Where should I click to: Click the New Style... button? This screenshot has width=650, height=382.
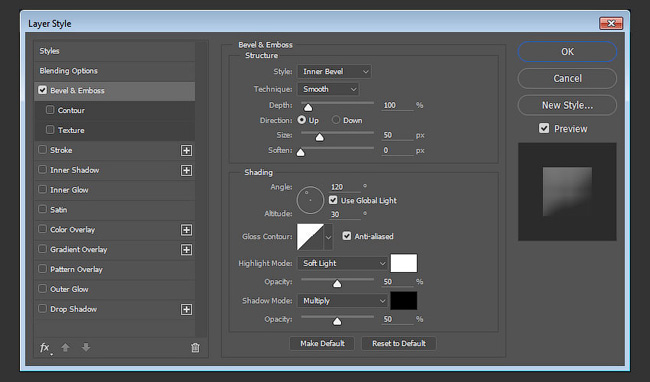567,105
